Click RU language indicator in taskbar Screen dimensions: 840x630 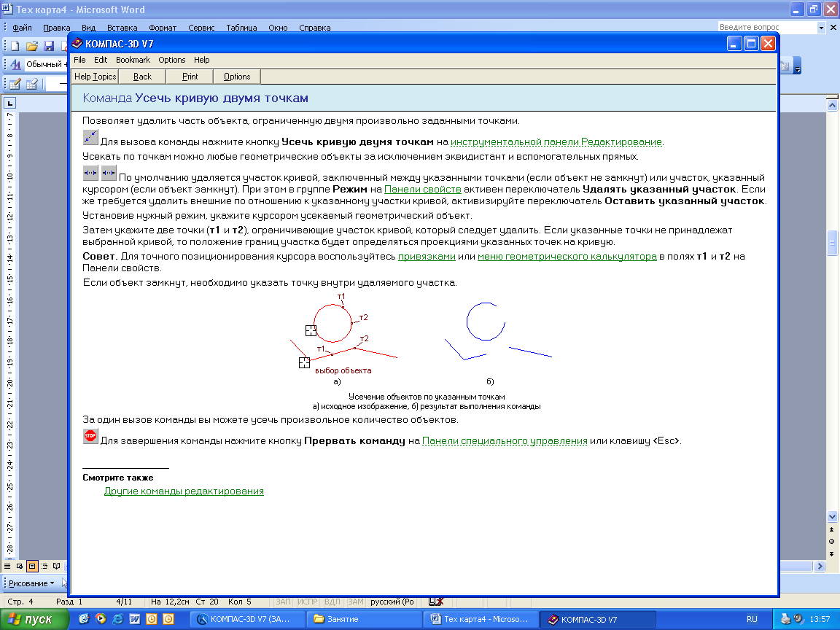click(x=752, y=619)
